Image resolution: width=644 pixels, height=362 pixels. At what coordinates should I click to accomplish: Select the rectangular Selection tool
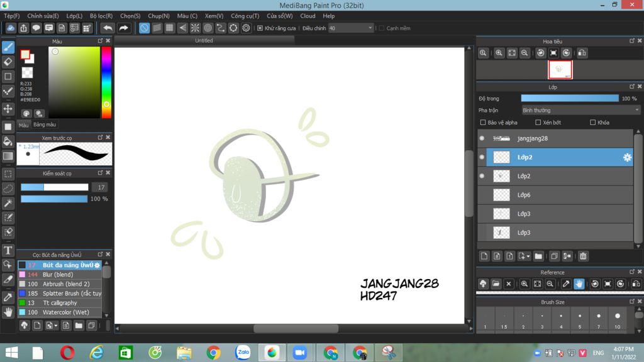8,174
